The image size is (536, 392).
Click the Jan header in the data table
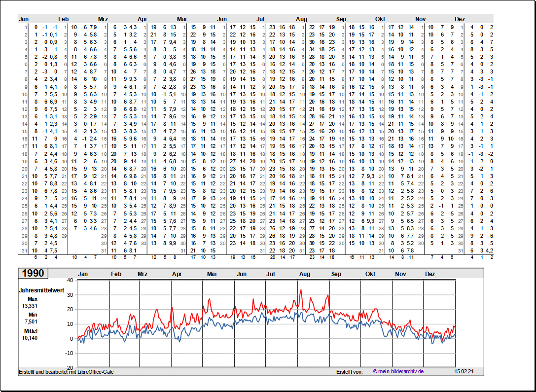24,19
